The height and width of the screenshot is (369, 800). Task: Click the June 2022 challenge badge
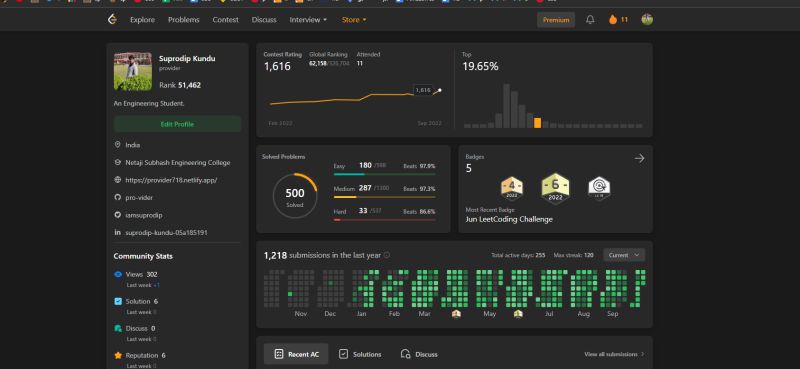(556, 189)
